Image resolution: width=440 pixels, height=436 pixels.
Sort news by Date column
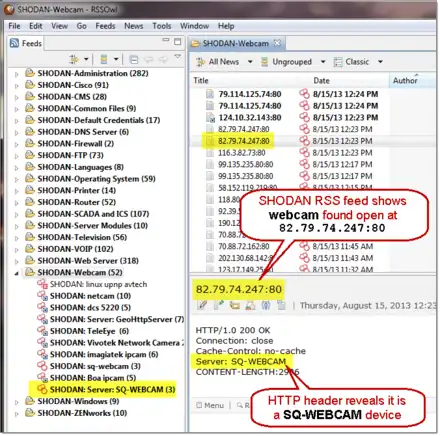[x=321, y=80]
